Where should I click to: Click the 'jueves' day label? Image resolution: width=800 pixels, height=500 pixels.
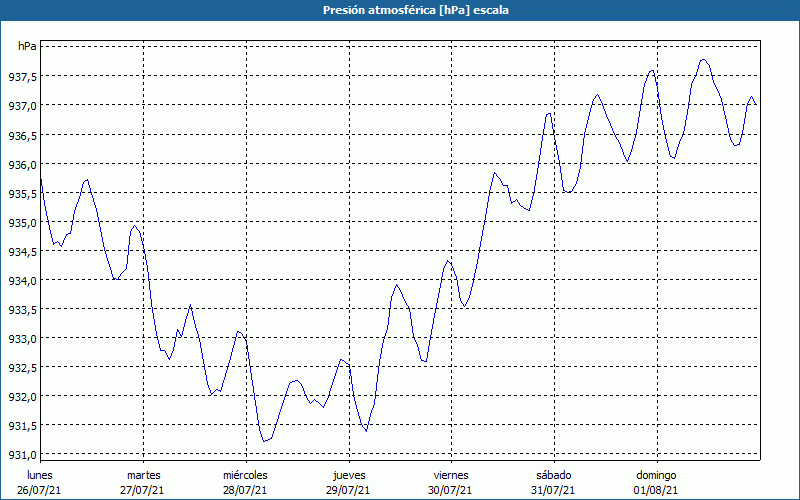[349, 475]
